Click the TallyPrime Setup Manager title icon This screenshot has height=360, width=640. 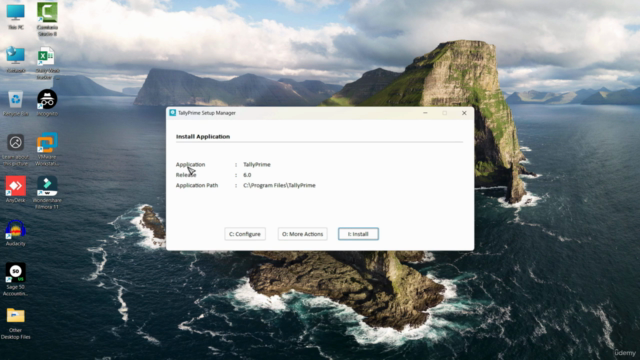click(x=173, y=113)
